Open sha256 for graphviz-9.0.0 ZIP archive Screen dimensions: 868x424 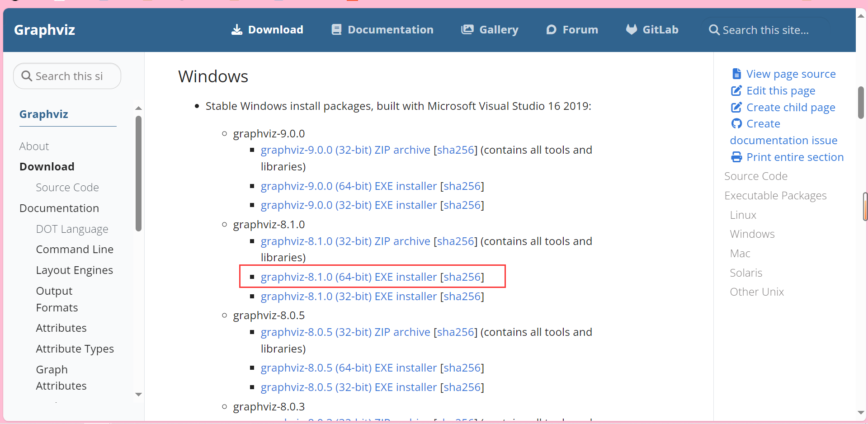tap(456, 150)
